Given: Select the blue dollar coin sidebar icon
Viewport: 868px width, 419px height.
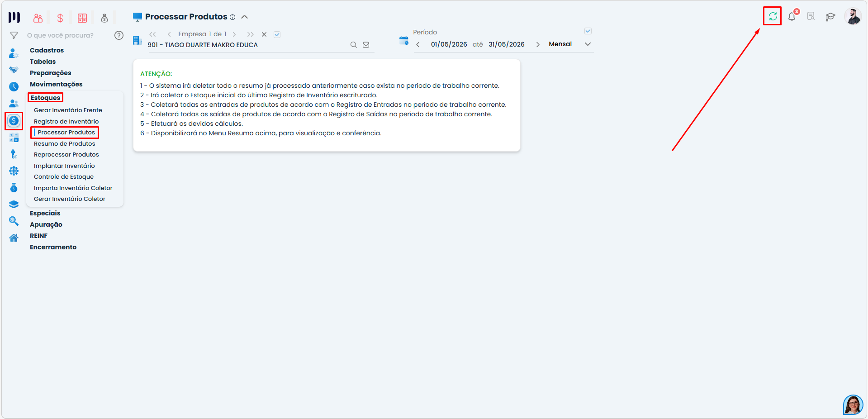Looking at the screenshot, I should pos(14,121).
